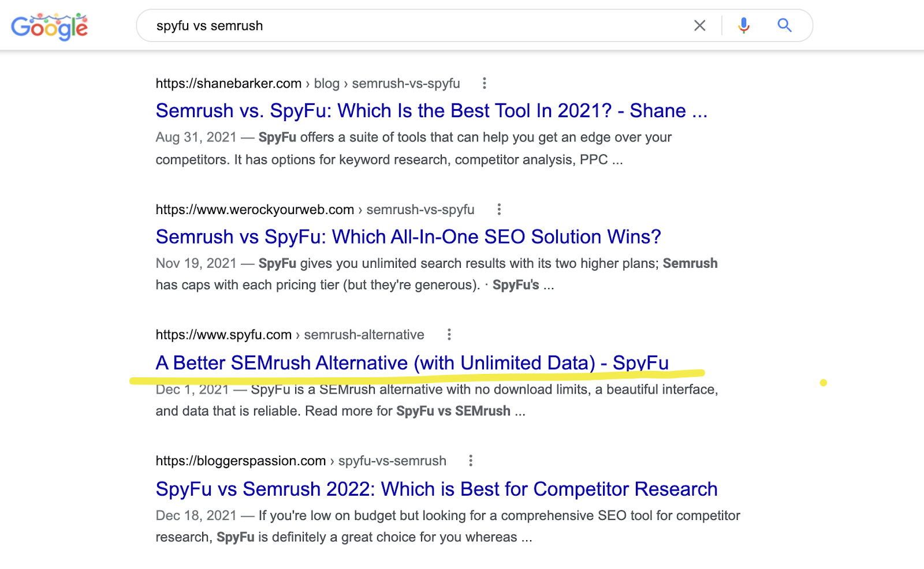
Task: Click the spyfu-vs-semrush breadcrumb under bloggerspassion.com
Action: pos(392,461)
